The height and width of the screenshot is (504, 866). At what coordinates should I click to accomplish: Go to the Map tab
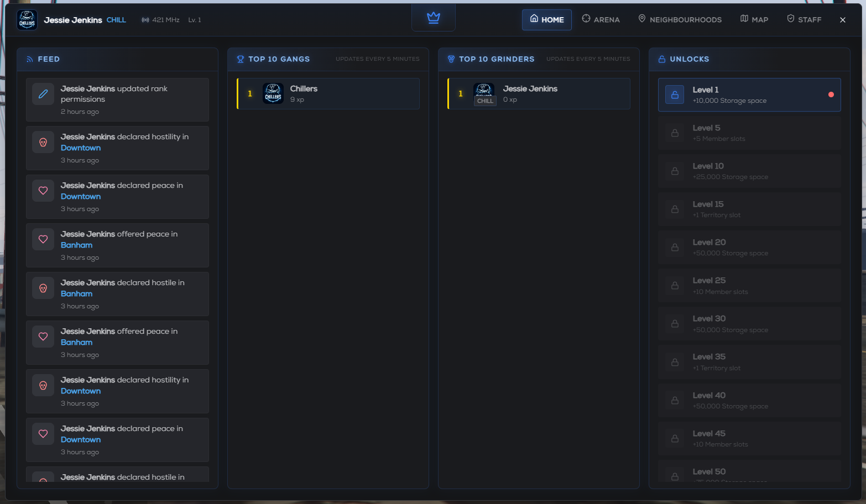[x=754, y=19]
